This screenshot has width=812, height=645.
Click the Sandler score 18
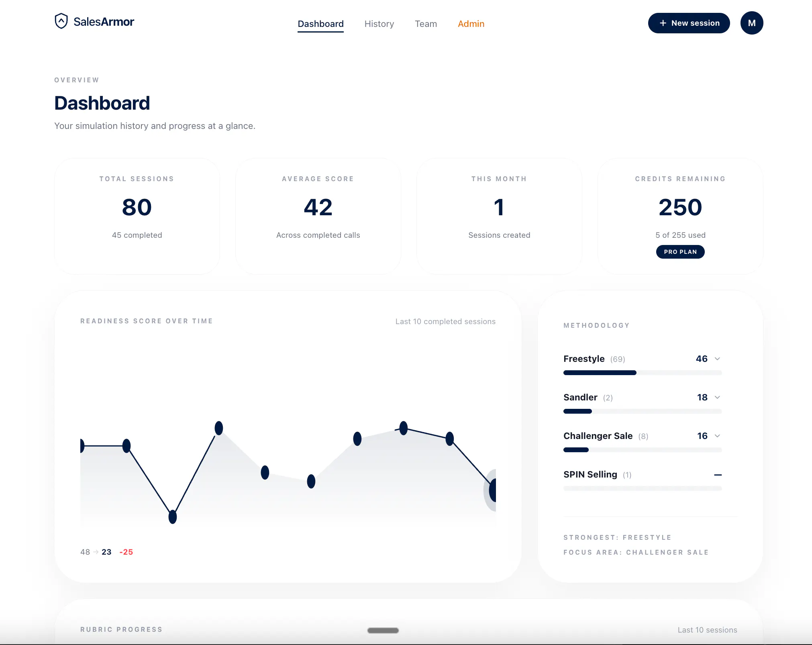[x=702, y=397]
